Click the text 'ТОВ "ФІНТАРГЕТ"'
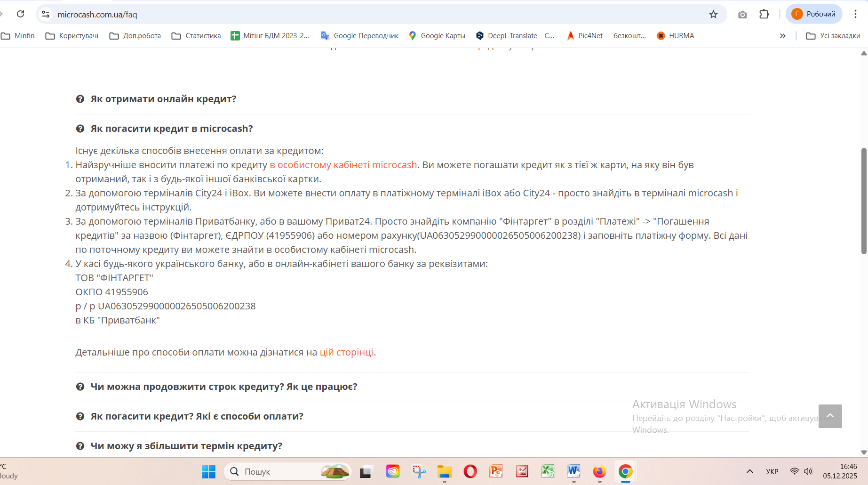 [114, 278]
